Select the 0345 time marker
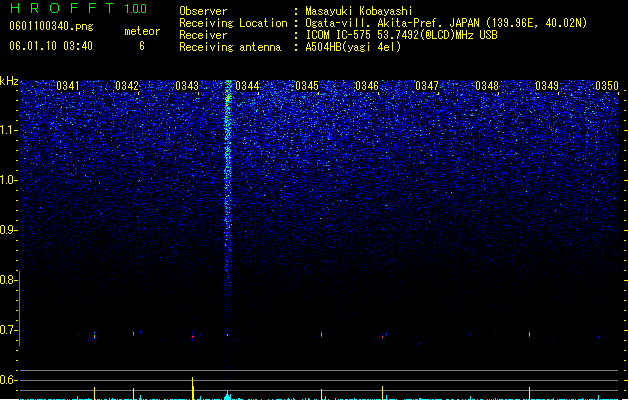 307,86
